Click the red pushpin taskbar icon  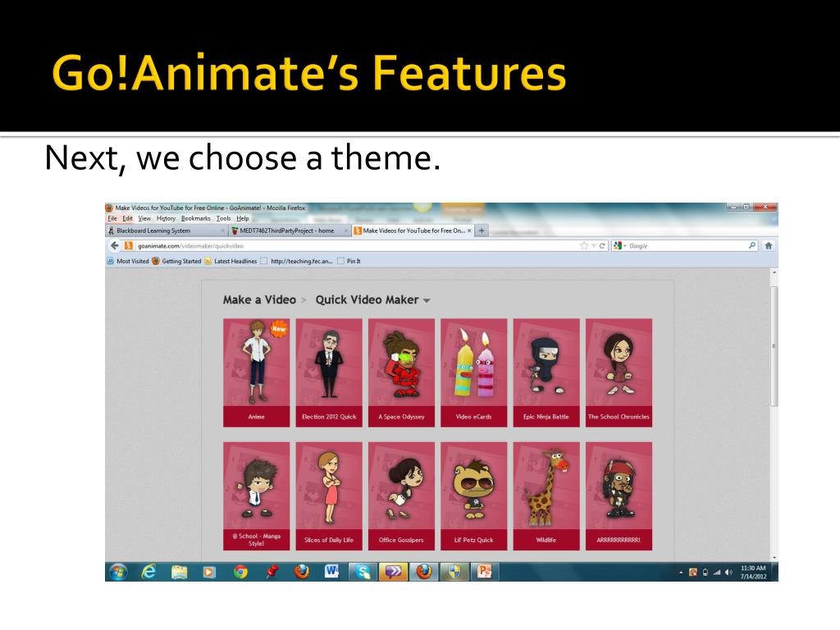pos(272,572)
